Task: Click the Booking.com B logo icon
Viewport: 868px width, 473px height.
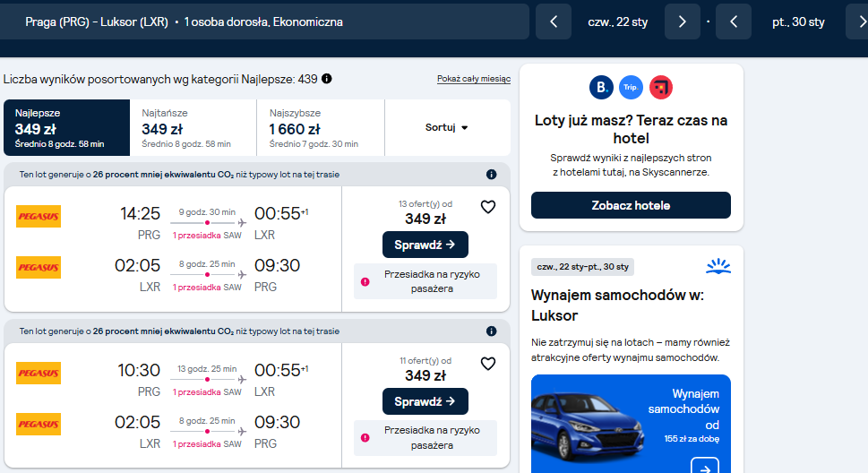Action: [x=601, y=88]
